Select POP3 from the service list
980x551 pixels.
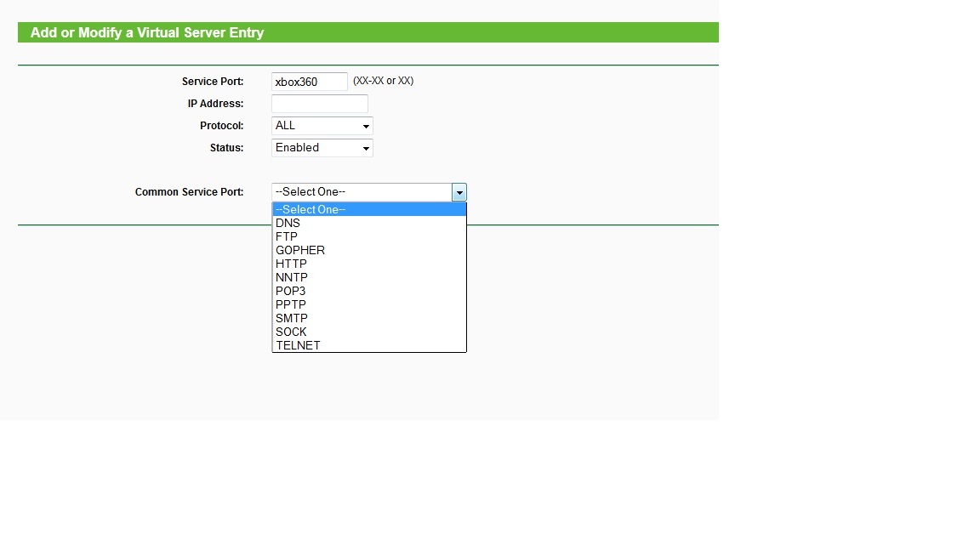369,291
